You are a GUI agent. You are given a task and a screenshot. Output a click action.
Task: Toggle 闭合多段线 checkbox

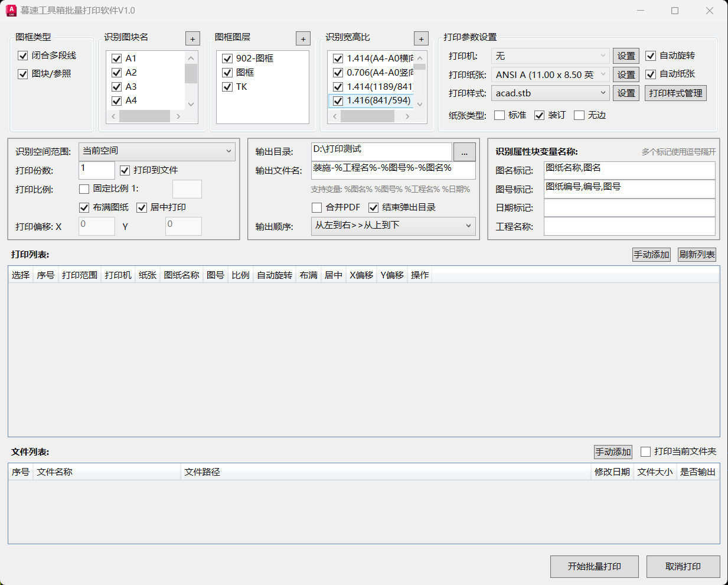[x=23, y=56]
